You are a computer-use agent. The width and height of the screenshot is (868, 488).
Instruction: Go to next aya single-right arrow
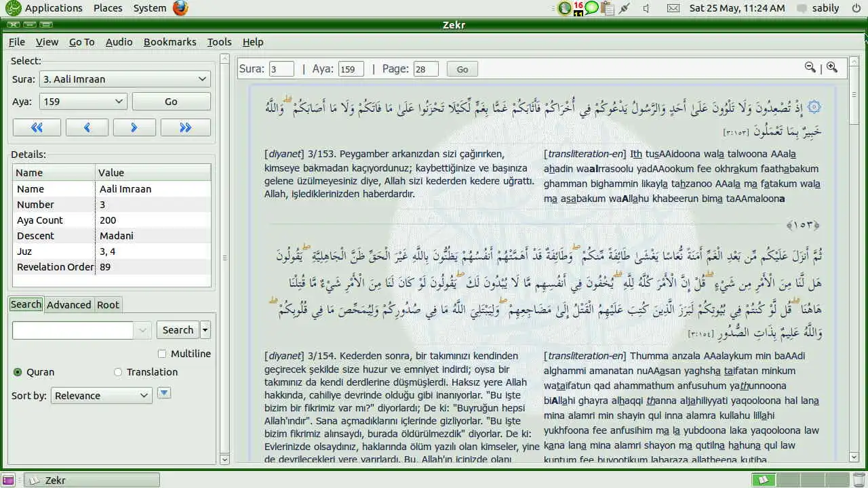134,127
